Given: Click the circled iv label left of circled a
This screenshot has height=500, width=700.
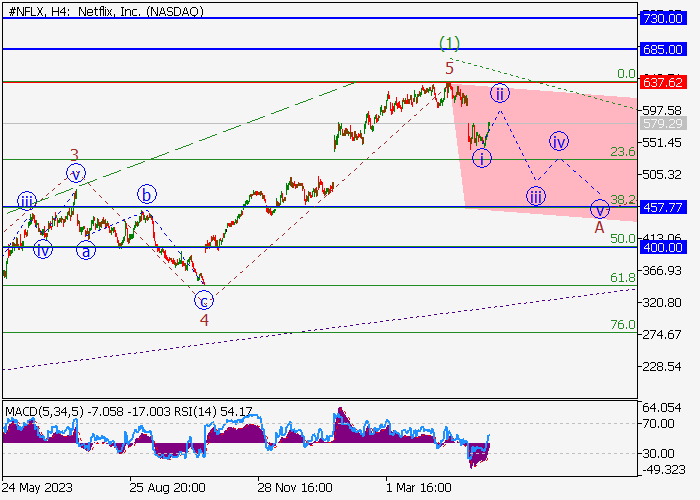Looking at the screenshot, I should point(43,250).
